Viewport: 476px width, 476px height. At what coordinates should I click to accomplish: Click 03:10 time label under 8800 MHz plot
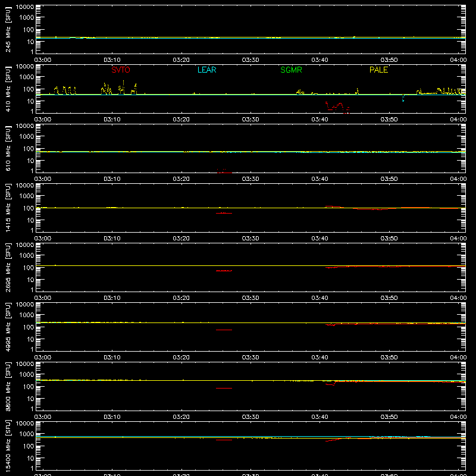pyautogui.click(x=112, y=417)
